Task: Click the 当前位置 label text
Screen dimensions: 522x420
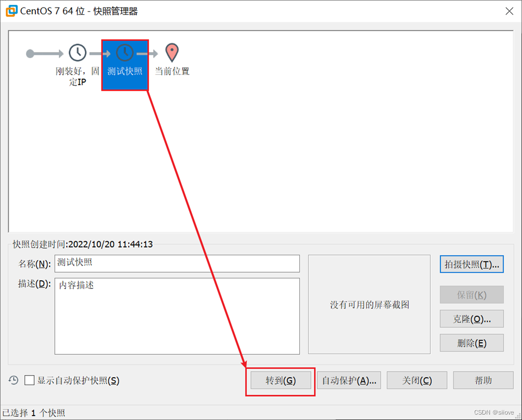Action: pos(172,71)
